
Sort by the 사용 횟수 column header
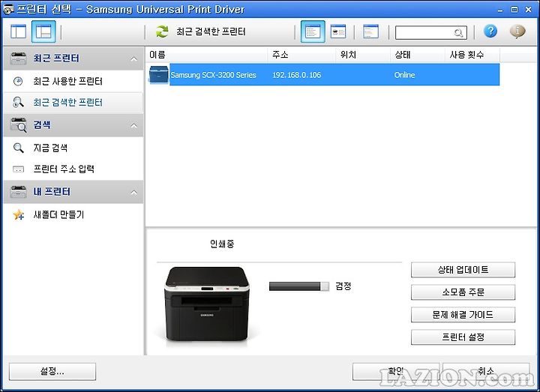tap(472, 55)
